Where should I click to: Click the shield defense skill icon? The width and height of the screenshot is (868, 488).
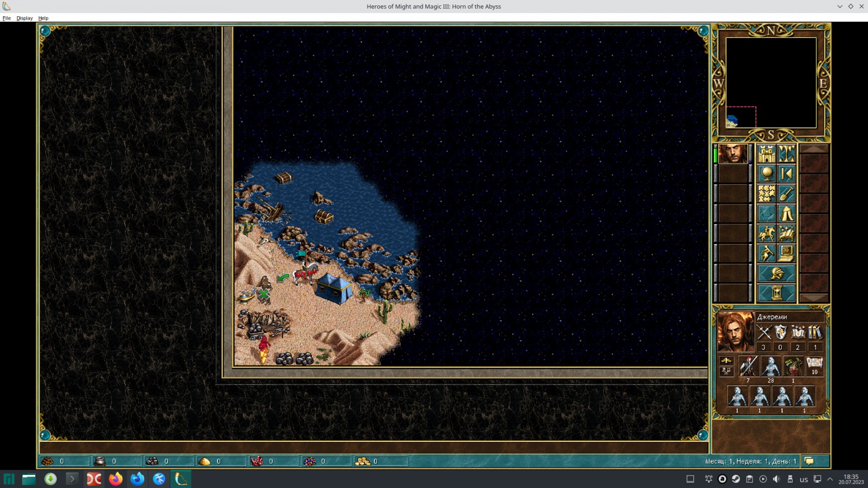click(x=781, y=332)
